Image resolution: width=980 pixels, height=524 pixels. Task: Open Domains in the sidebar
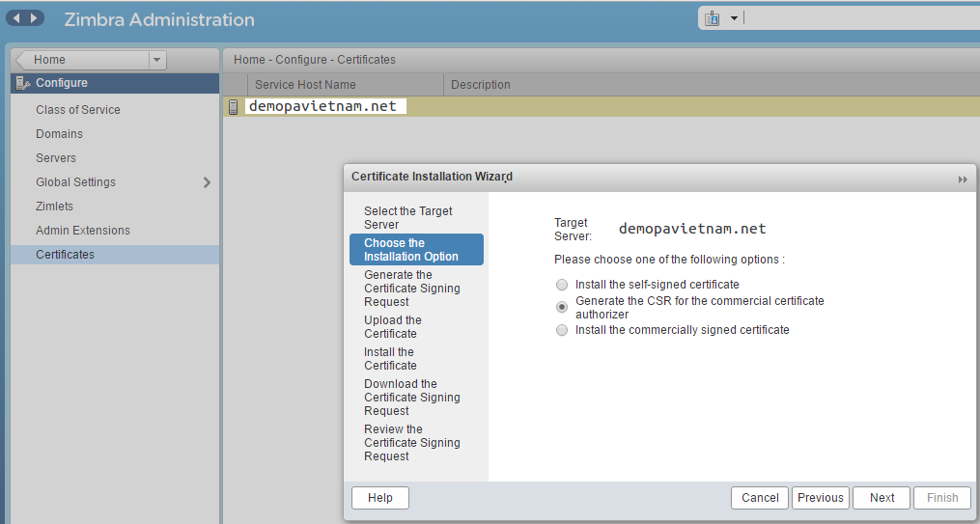59,134
